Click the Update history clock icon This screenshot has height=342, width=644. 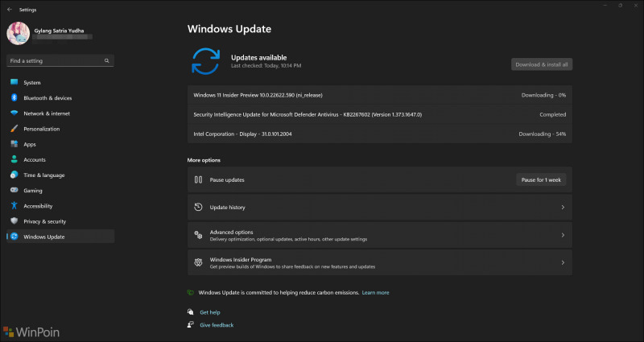point(198,207)
